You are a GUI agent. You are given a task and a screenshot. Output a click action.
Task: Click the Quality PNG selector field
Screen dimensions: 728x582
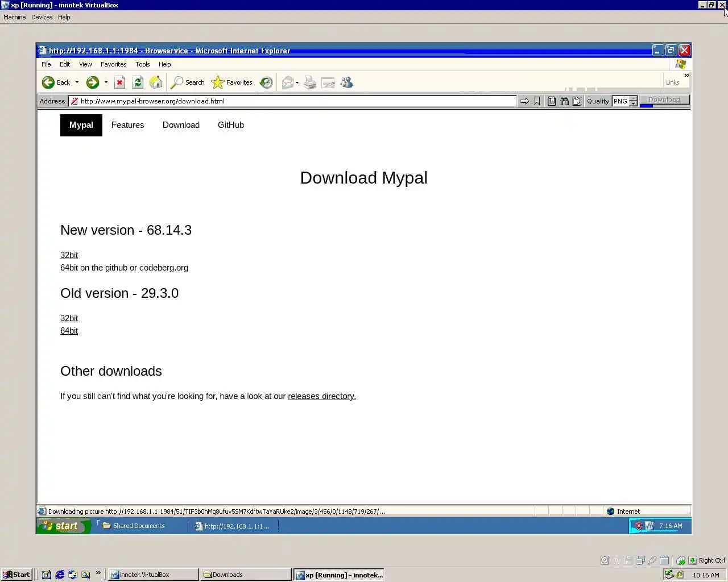[621, 101]
